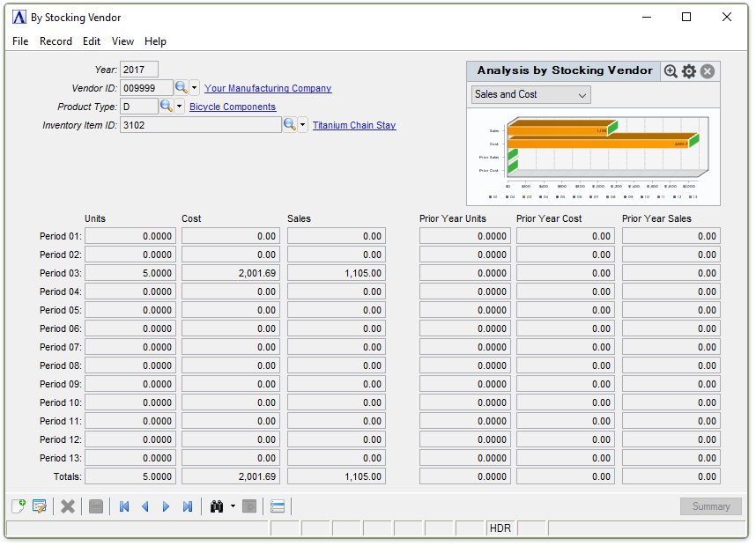Zoom the analysis chart with magnifier icon
The image size is (756, 546).
[x=671, y=71]
